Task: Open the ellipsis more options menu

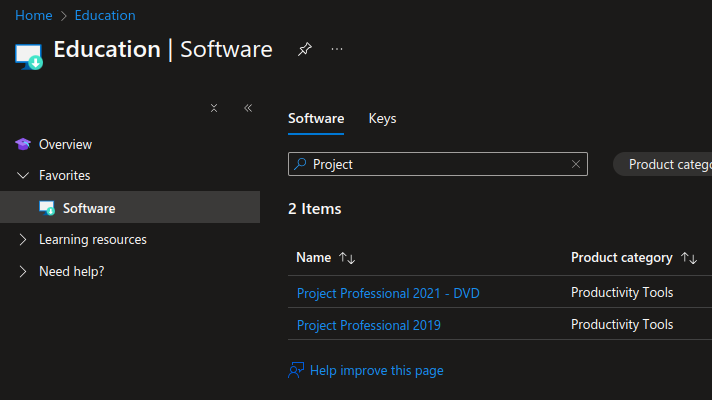Action: click(337, 49)
